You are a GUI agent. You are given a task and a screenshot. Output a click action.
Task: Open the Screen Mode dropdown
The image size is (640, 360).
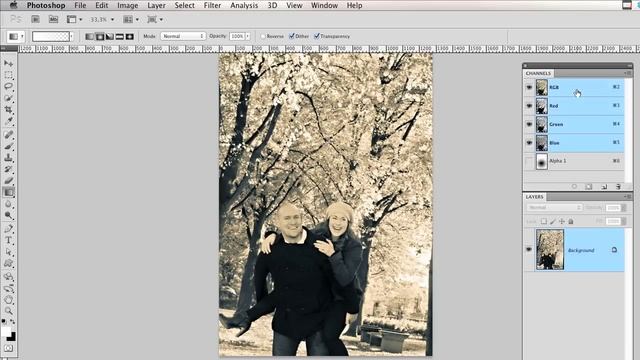(x=155, y=19)
